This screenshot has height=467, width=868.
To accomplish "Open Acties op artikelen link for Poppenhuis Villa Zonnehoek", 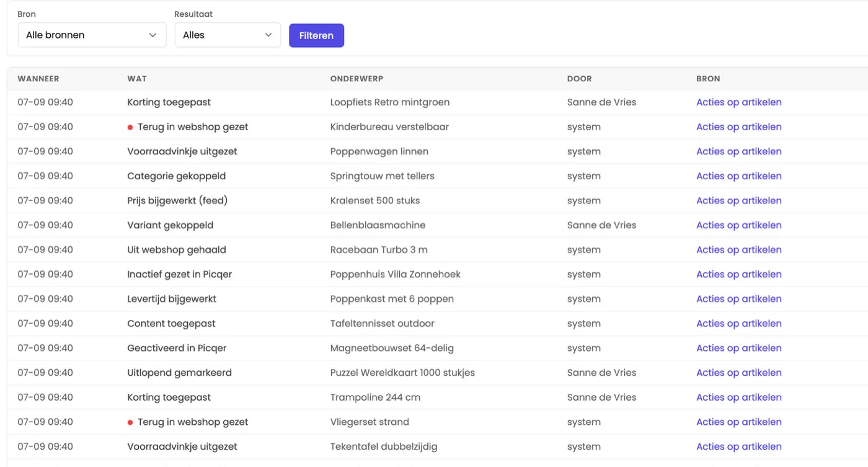I will point(738,274).
